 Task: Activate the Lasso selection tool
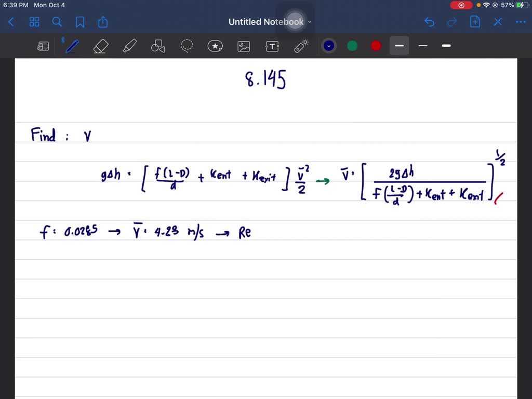pyautogui.click(x=187, y=46)
